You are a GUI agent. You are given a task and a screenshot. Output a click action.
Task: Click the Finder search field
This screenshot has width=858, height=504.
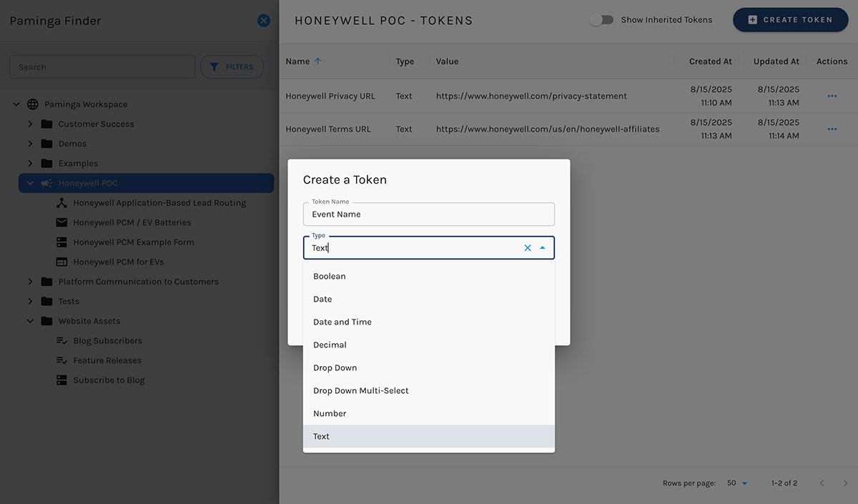(x=102, y=66)
